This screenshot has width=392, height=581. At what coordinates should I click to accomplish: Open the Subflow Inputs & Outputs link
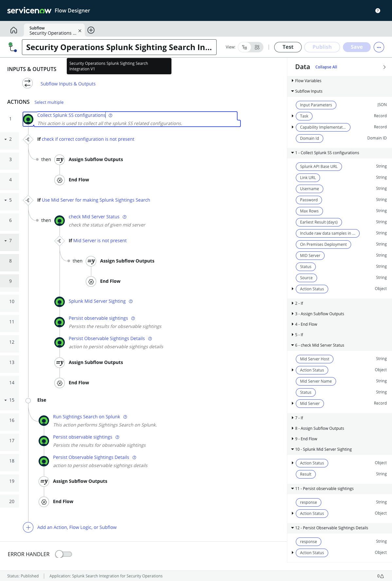click(68, 84)
